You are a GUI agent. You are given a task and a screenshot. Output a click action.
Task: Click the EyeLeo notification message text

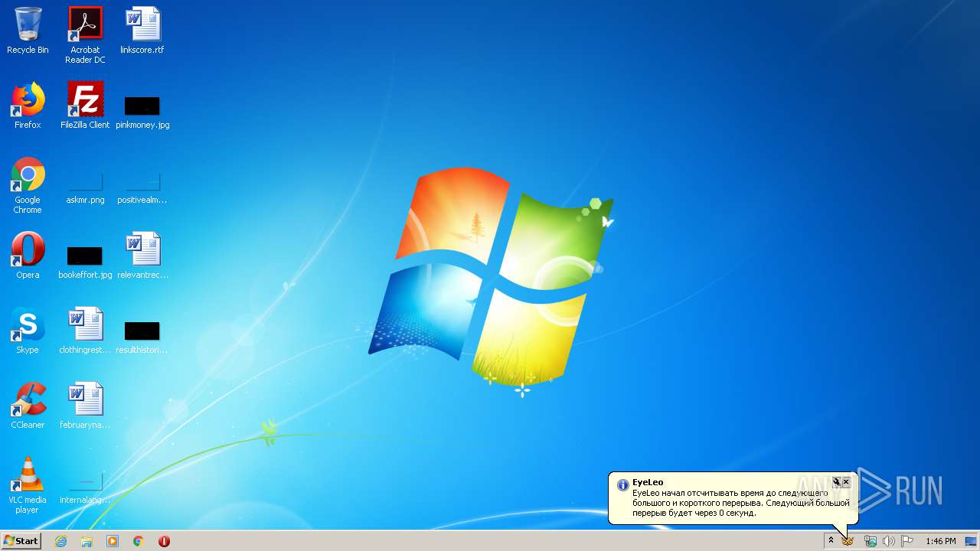pos(740,503)
